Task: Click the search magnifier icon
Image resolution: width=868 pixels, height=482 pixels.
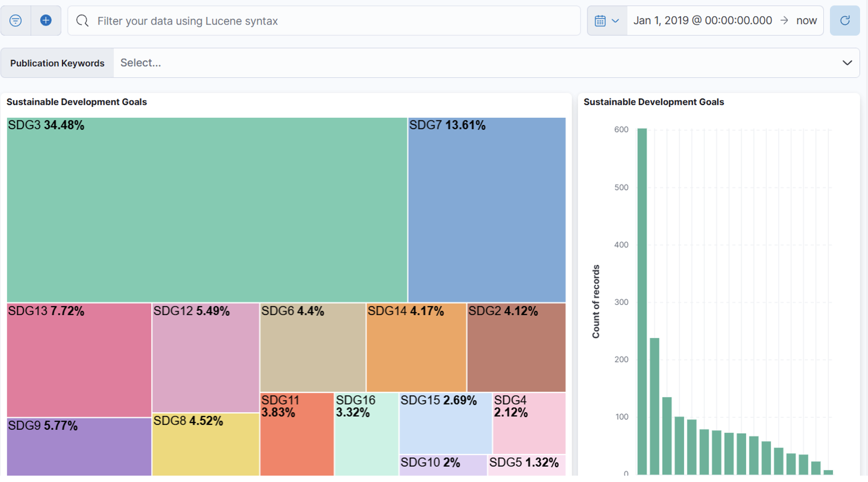Action: point(82,20)
